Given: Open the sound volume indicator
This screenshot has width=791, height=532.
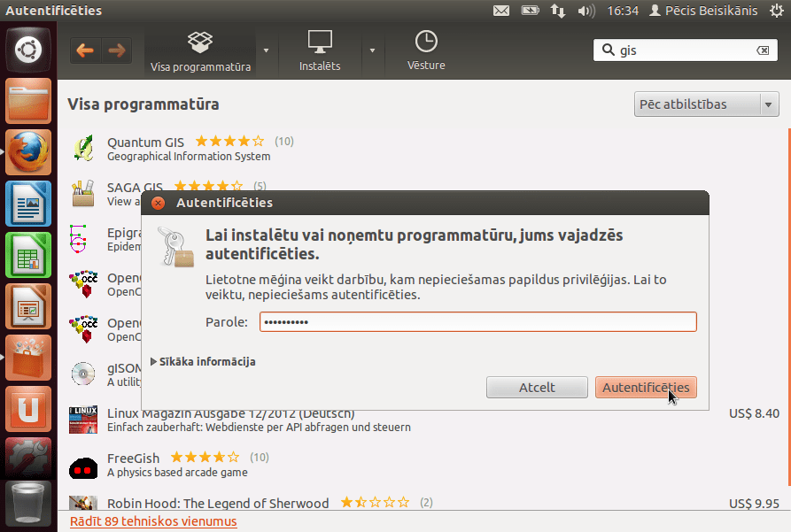Looking at the screenshot, I should (x=586, y=11).
